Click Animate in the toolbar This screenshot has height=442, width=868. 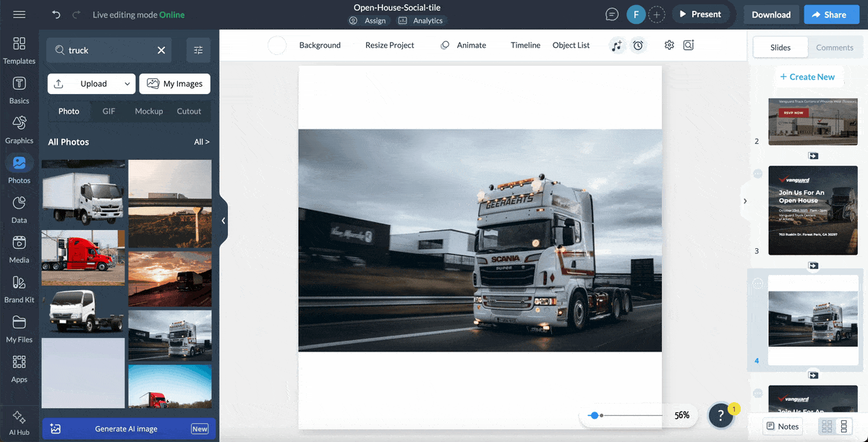[x=463, y=46]
